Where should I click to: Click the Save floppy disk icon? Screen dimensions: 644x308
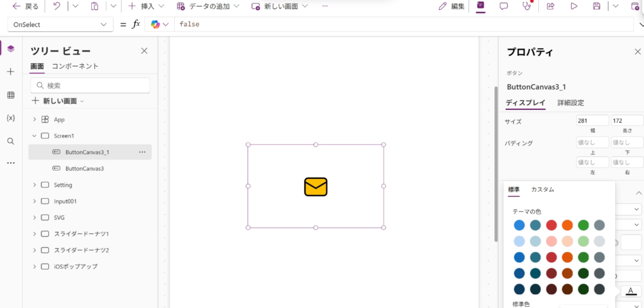(x=596, y=6)
